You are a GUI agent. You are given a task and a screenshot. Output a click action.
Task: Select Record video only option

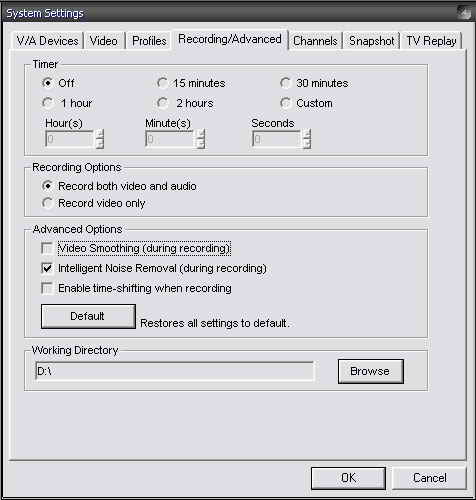(94, 203)
